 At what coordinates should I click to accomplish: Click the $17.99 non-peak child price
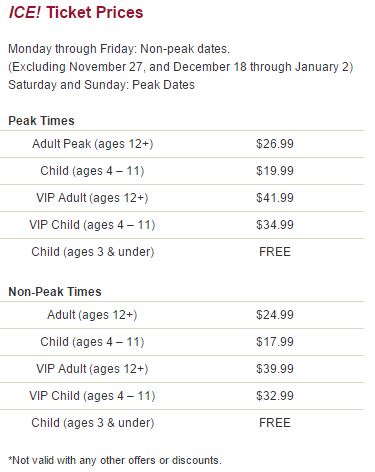[x=275, y=342]
